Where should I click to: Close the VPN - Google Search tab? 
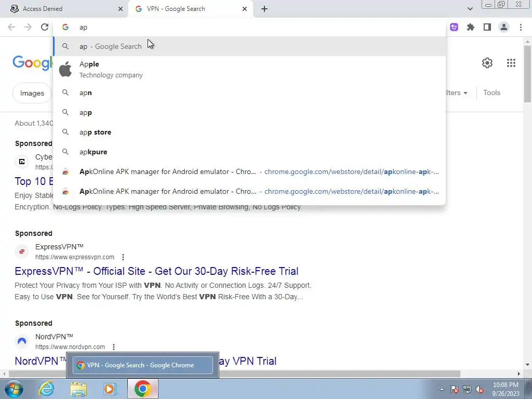pos(245,9)
